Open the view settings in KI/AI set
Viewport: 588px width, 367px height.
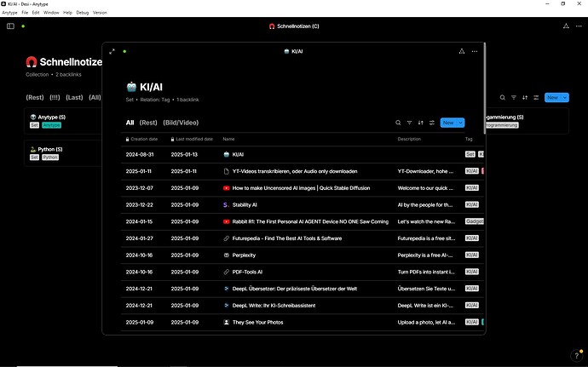click(x=431, y=123)
